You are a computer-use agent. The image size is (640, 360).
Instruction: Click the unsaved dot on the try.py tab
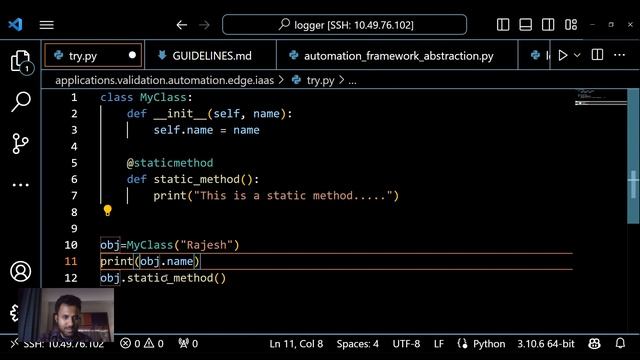(x=132, y=55)
